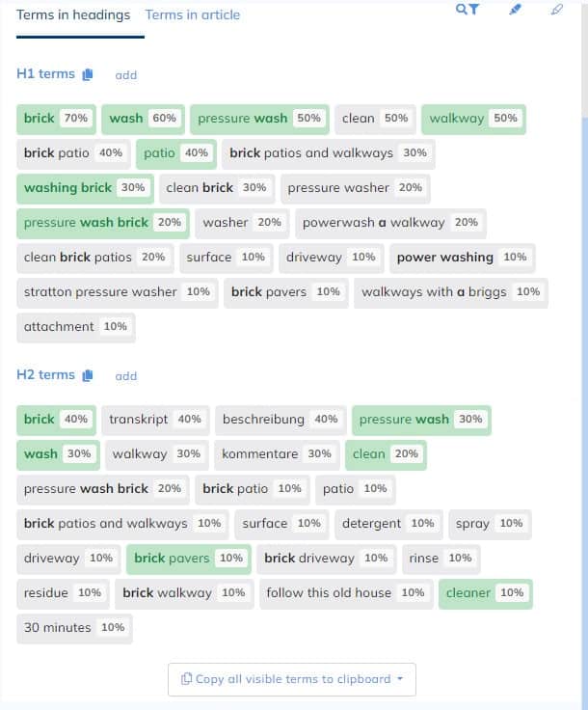Select the transkript 40% chip
The image size is (588, 710).
click(x=155, y=421)
